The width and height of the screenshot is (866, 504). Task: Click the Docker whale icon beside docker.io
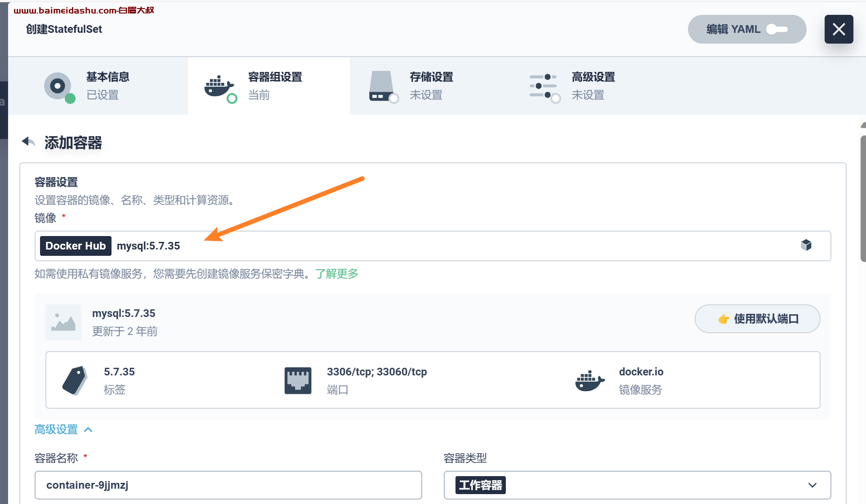(590, 381)
